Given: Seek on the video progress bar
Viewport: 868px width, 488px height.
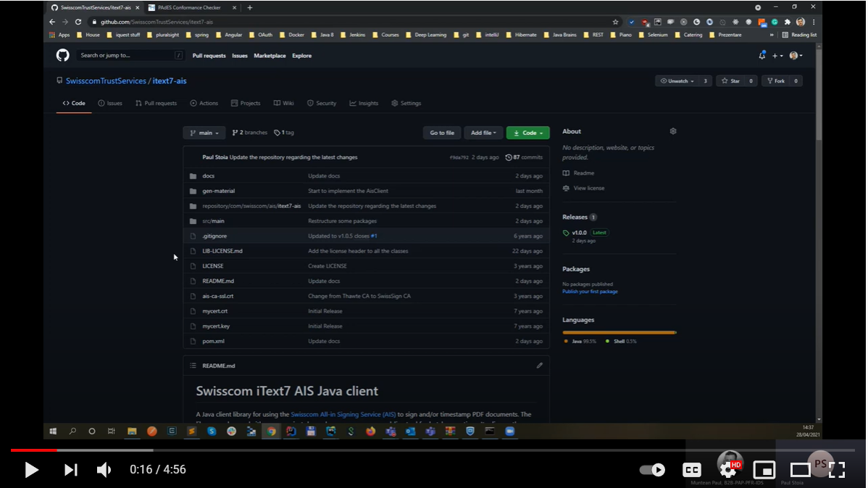Looking at the screenshot, I should point(433,450).
